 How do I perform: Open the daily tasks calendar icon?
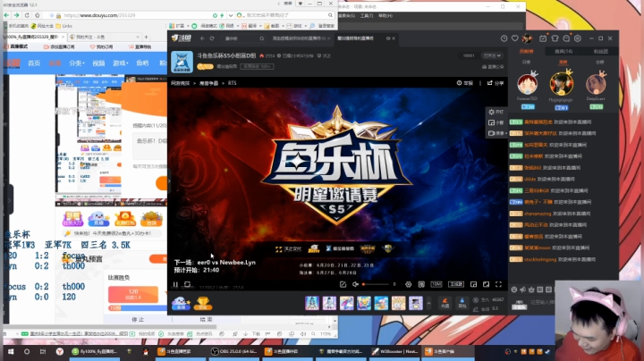click(x=543, y=38)
